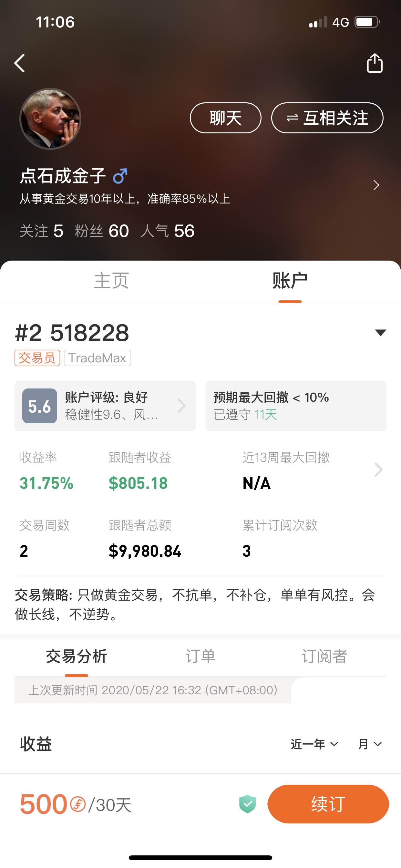
Task: Tap the orange 续订 renew button
Action: click(x=328, y=804)
